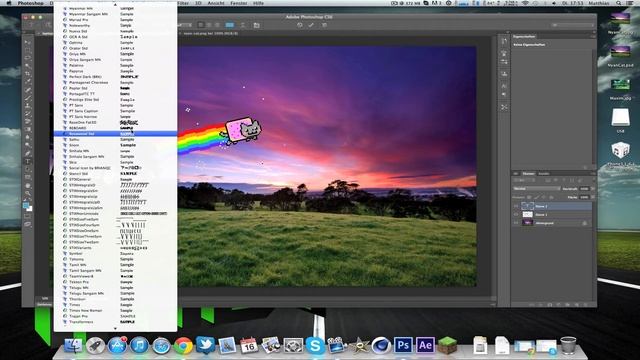Image resolution: width=640 pixels, height=360 pixels.
Task: Open the Fläche fill slider arrow
Action: pyautogui.click(x=593, y=197)
